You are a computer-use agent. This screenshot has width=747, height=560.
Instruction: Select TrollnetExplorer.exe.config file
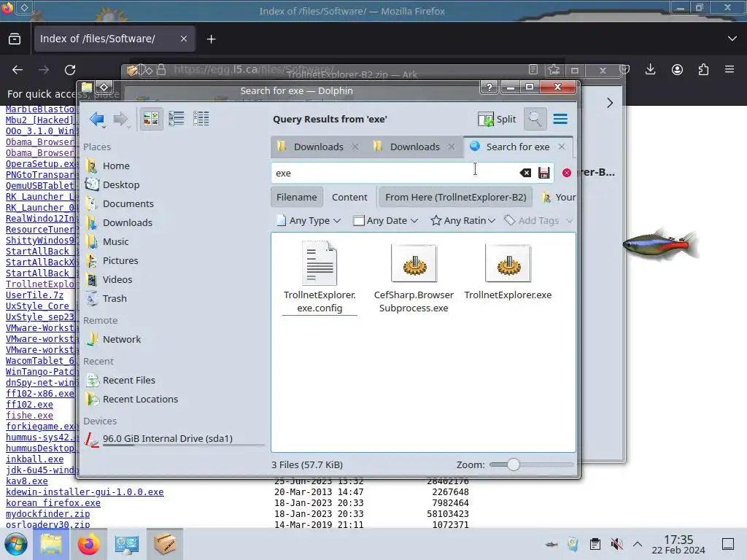tap(320, 277)
